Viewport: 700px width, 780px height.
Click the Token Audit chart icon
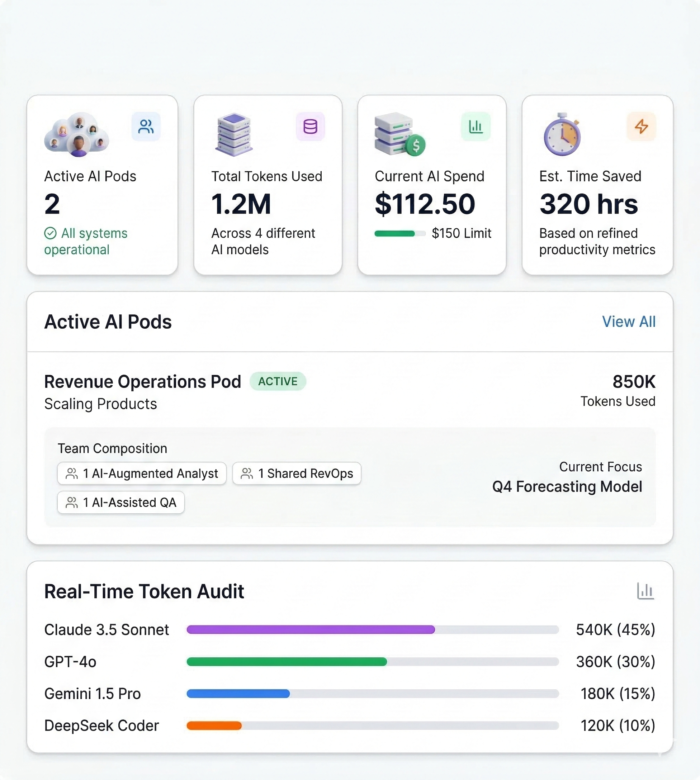point(645,591)
